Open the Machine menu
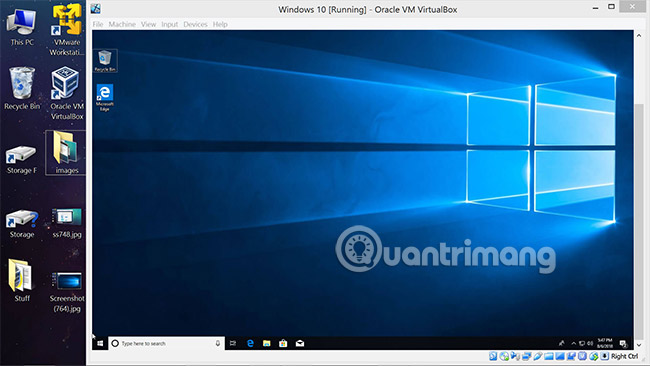 (x=122, y=24)
